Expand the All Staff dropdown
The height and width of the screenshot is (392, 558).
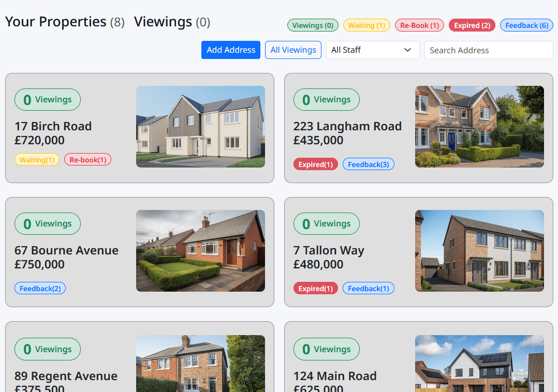point(372,50)
